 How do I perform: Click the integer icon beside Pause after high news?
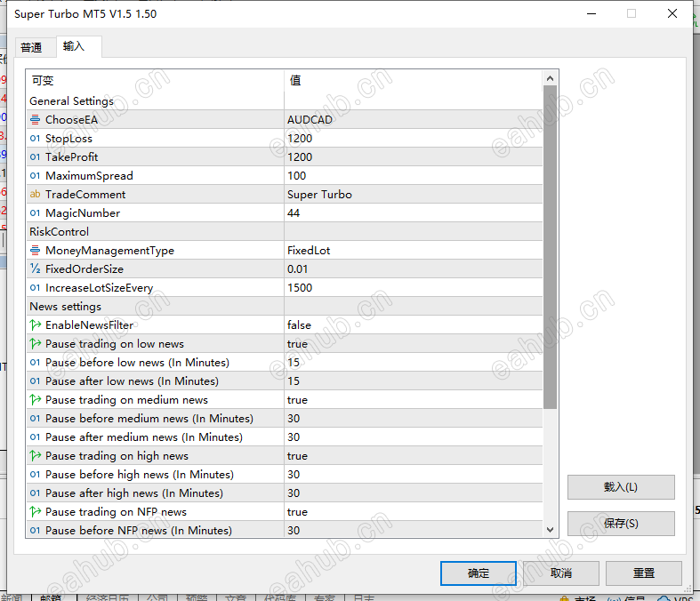point(35,493)
